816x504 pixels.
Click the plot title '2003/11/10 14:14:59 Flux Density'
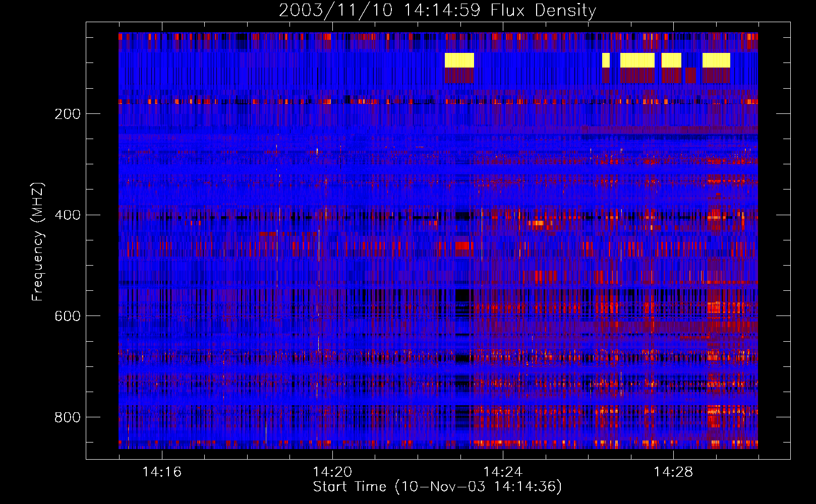[x=437, y=10]
